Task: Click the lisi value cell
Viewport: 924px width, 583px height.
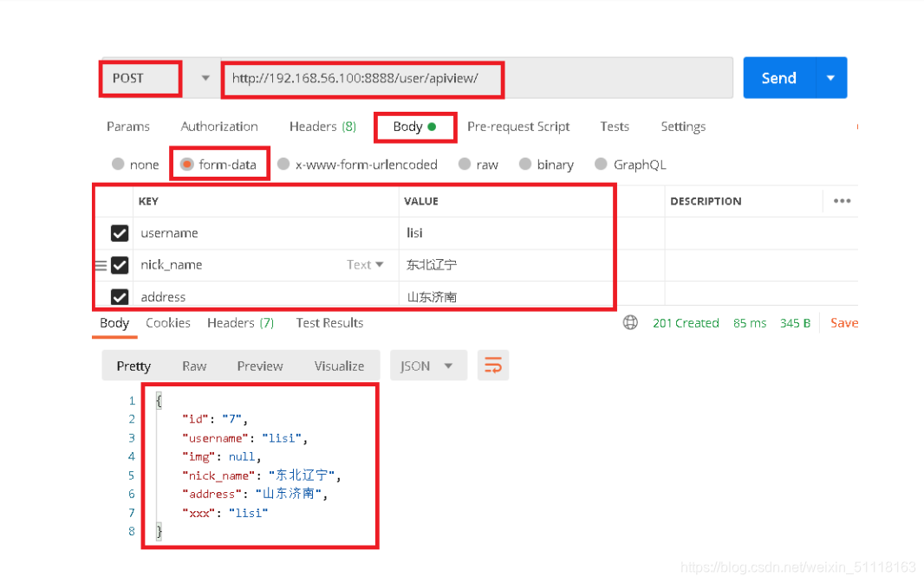Action: coord(531,233)
